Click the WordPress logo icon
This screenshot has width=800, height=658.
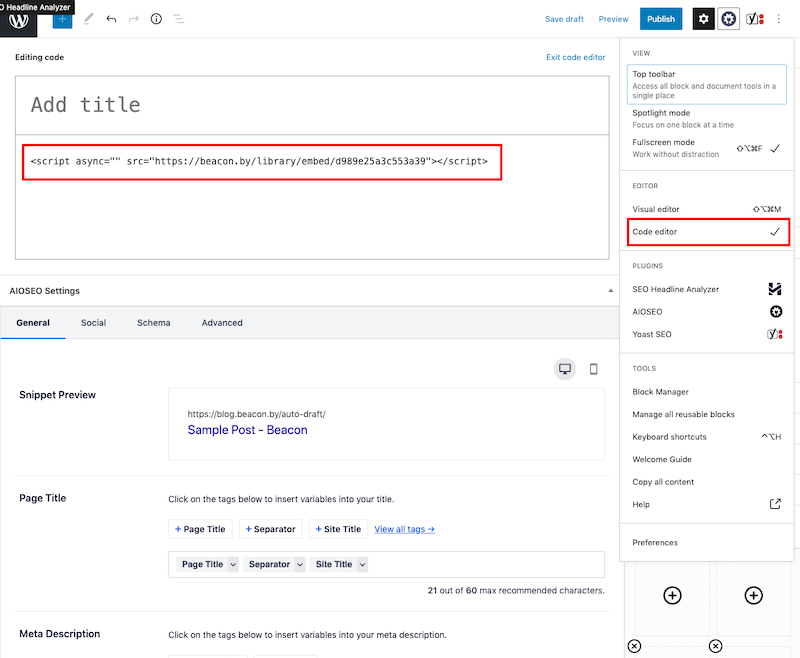pos(18,21)
